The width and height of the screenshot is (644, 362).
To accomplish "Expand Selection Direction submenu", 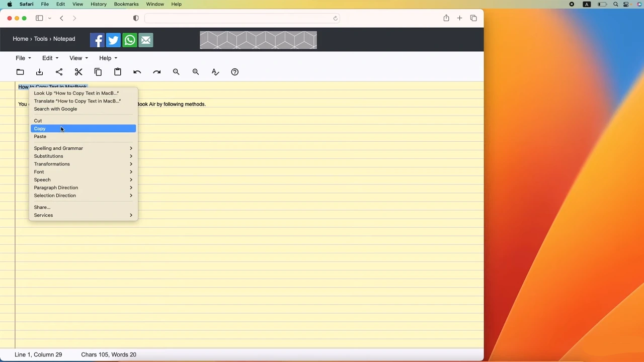I will coord(83,196).
